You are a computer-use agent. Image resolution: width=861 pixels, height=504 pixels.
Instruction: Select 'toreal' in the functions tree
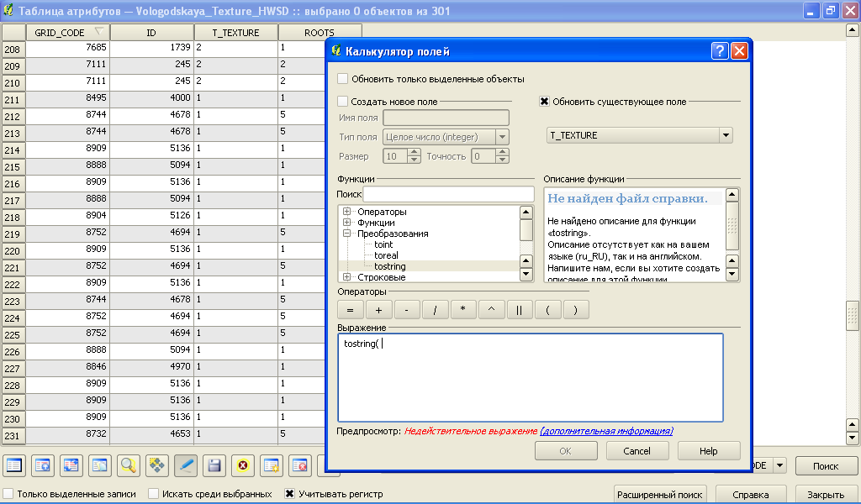tap(386, 255)
